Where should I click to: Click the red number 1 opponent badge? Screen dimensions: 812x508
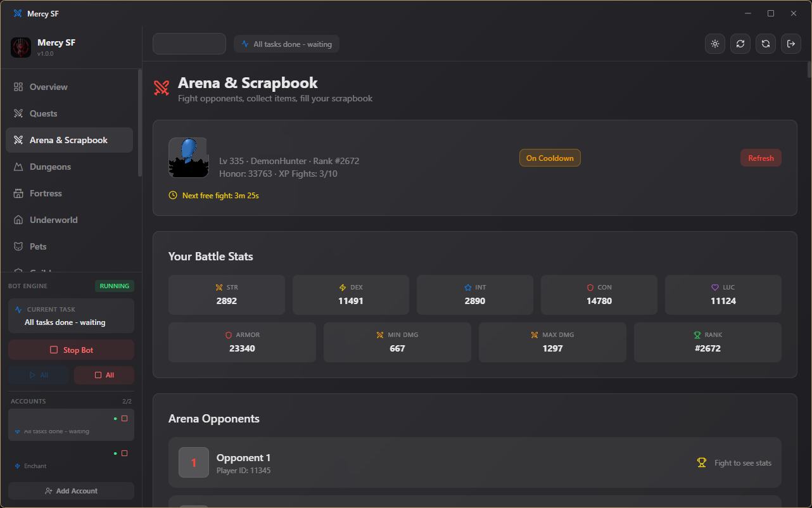[194, 462]
